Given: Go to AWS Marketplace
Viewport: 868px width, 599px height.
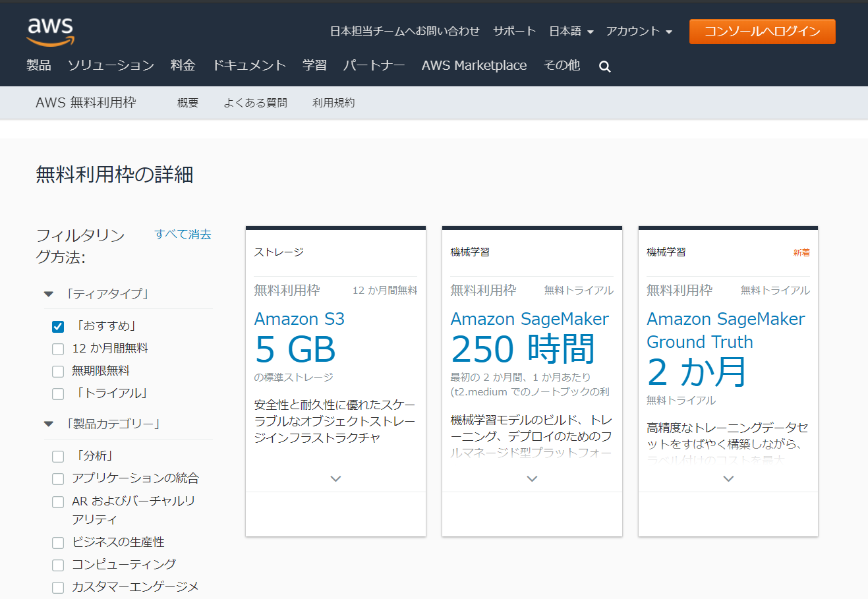Looking at the screenshot, I should click(x=474, y=65).
